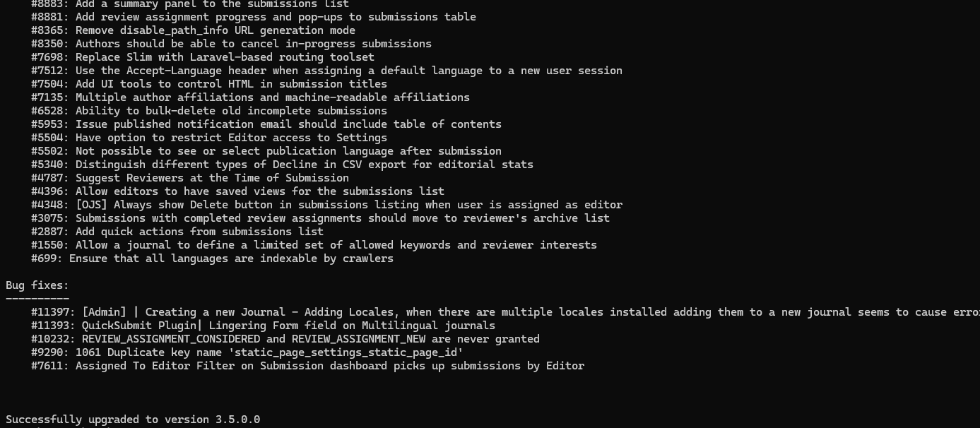Click #8365 Remove disable_path_info URL line

pos(193,30)
